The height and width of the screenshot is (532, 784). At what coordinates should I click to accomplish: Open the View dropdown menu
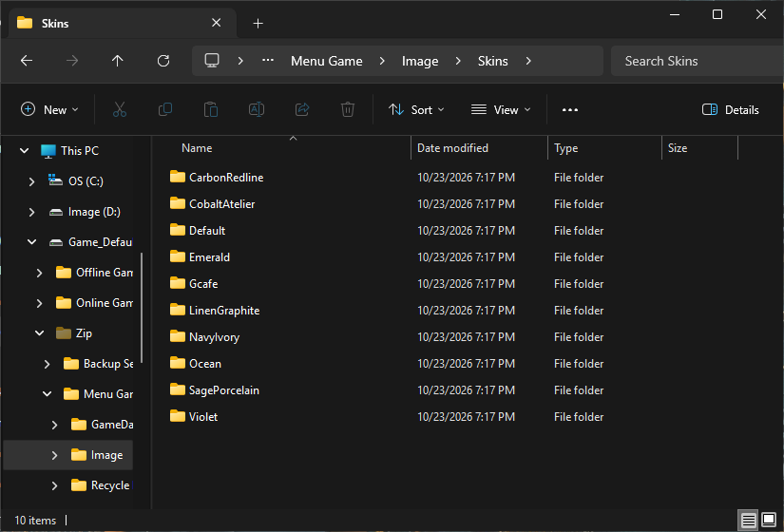click(x=501, y=109)
